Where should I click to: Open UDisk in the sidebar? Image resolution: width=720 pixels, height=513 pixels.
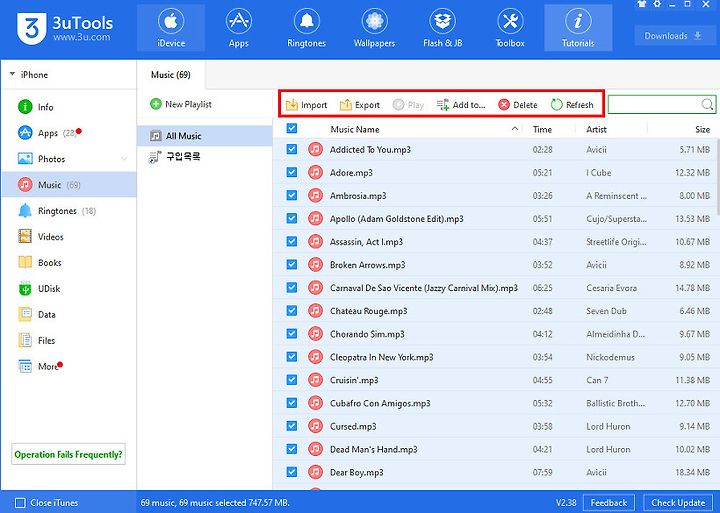point(69,288)
